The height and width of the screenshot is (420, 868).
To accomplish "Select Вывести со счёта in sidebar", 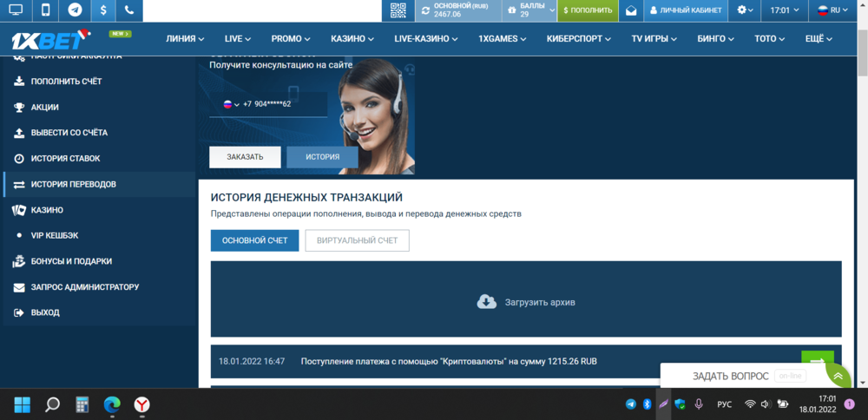I will (x=99, y=133).
